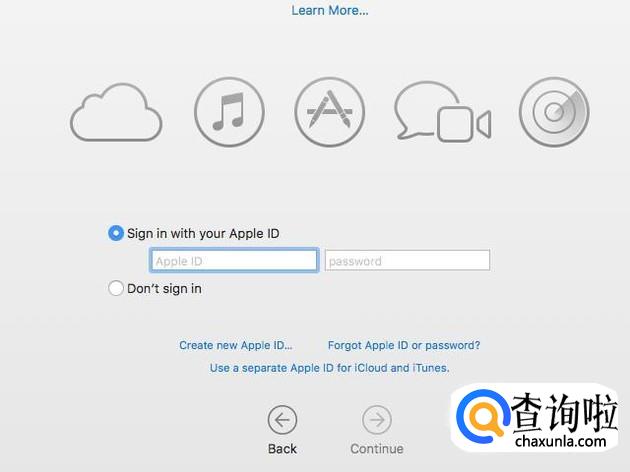Focus the password text field
630x472 pixels.
tap(407, 260)
